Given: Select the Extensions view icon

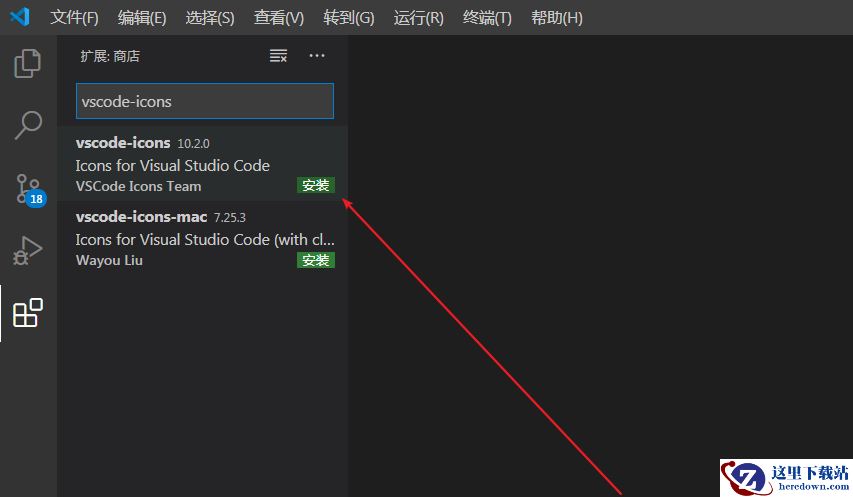Looking at the screenshot, I should (x=28, y=313).
